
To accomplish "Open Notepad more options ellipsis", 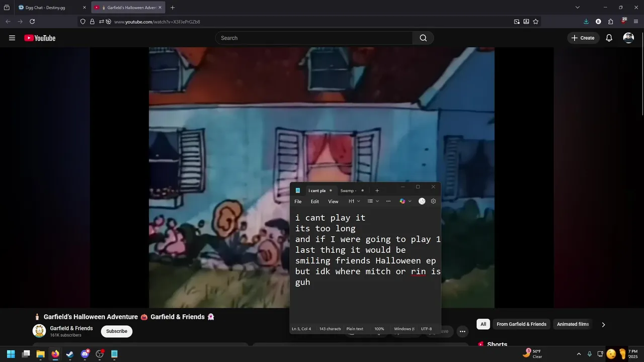I will point(388,201).
